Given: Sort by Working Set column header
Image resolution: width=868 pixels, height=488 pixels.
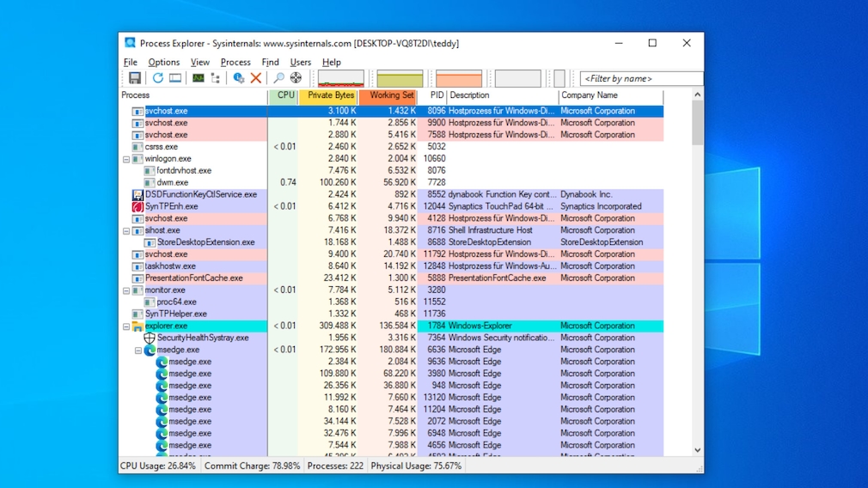Looking at the screenshot, I should [388, 95].
